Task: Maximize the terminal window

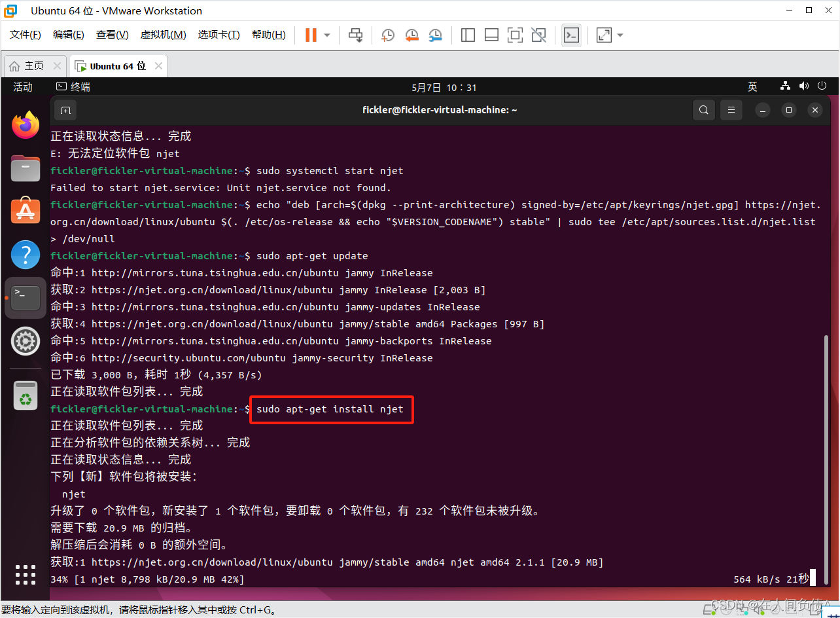Action: 789,110
